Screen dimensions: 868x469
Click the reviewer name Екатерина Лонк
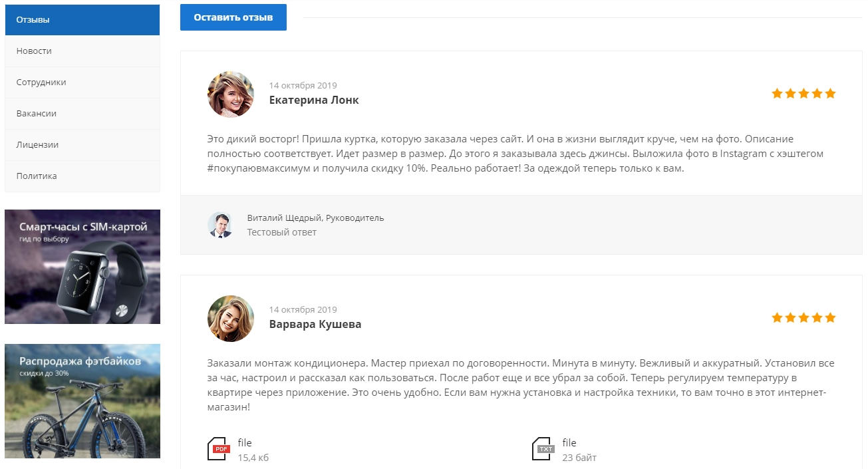click(x=314, y=100)
